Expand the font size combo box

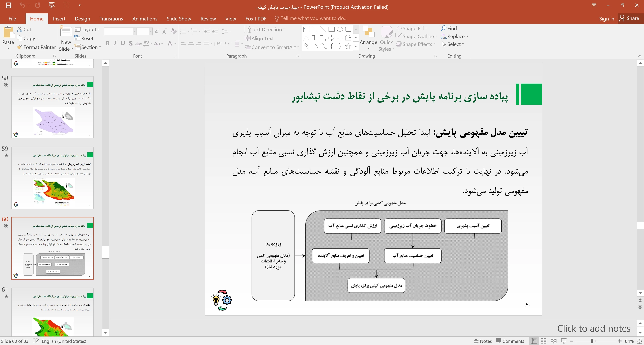pyautogui.click(x=150, y=31)
